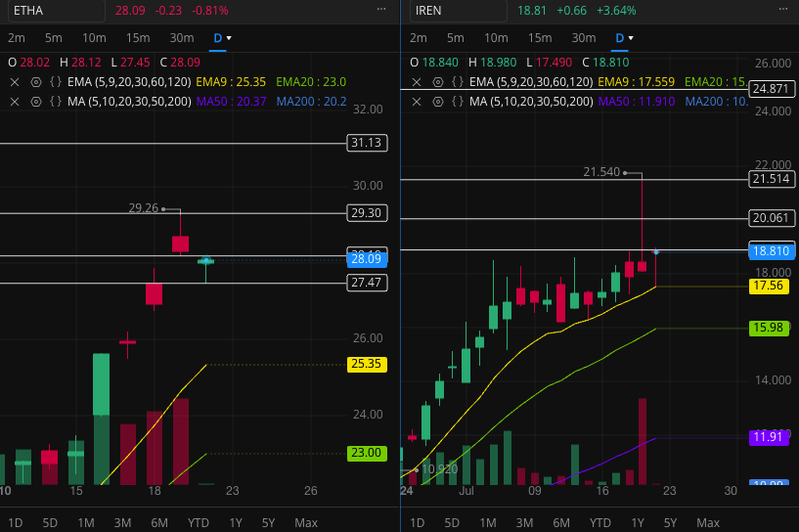This screenshot has width=799, height=532.
Task: Set IREN chart range to 5Y
Action: tap(671, 523)
